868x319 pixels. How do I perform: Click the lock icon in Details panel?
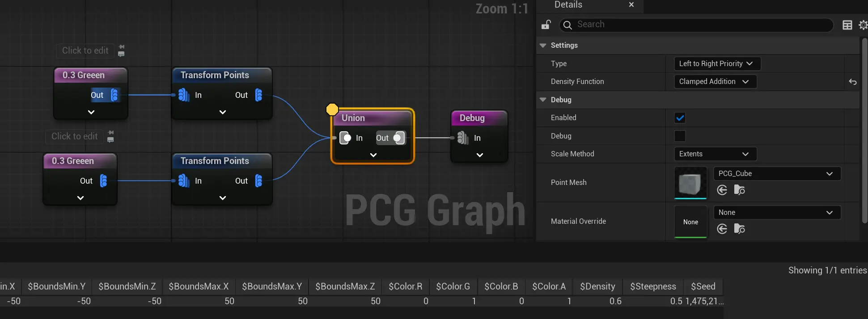click(x=546, y=25)
